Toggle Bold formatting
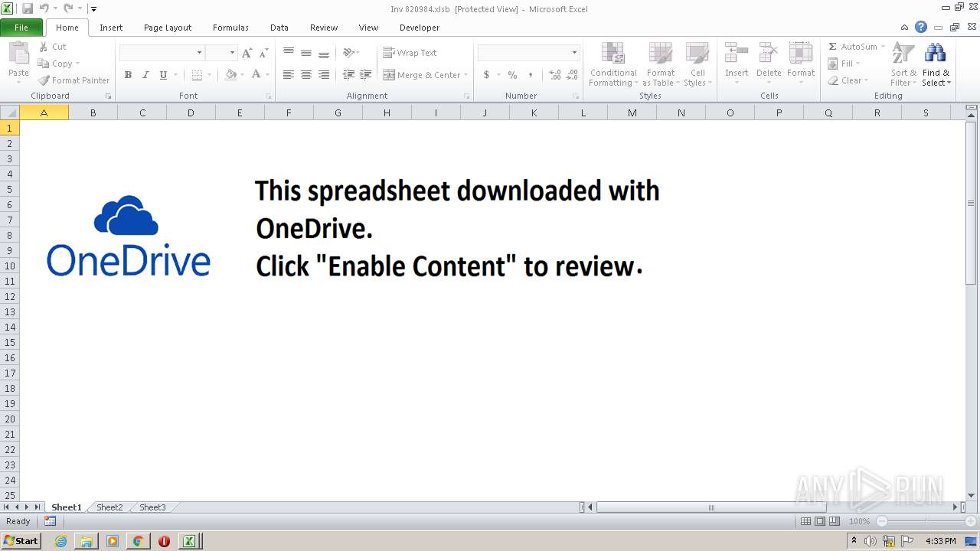The height and width of the screenshot is (551, 980). point(128,75)
